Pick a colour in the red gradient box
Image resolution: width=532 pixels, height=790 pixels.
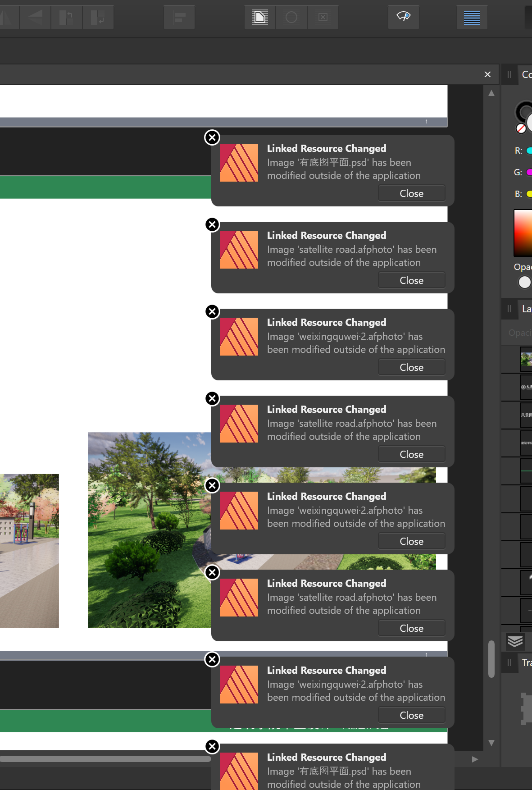tap(523, 233)
